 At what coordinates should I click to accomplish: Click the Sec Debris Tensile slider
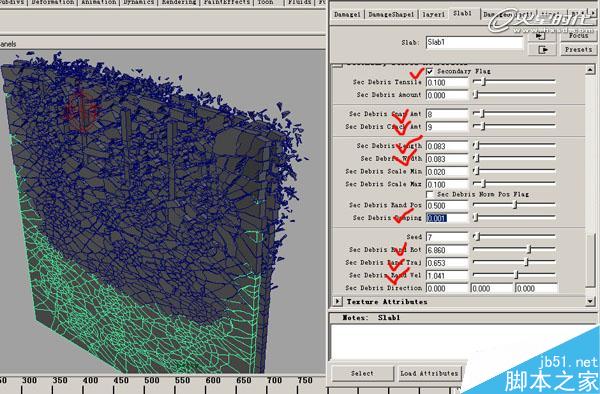[514, 81]
